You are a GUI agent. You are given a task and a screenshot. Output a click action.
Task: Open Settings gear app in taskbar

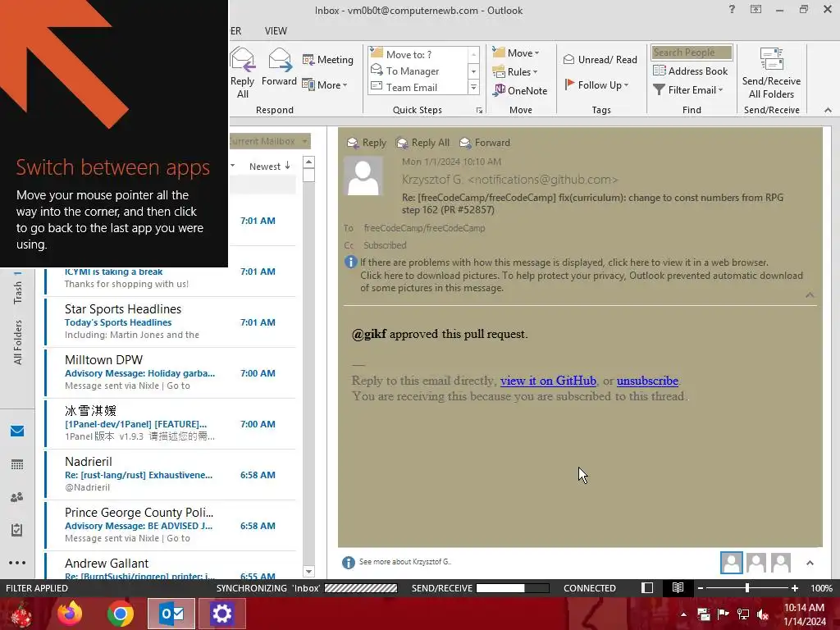click(221, 614)
